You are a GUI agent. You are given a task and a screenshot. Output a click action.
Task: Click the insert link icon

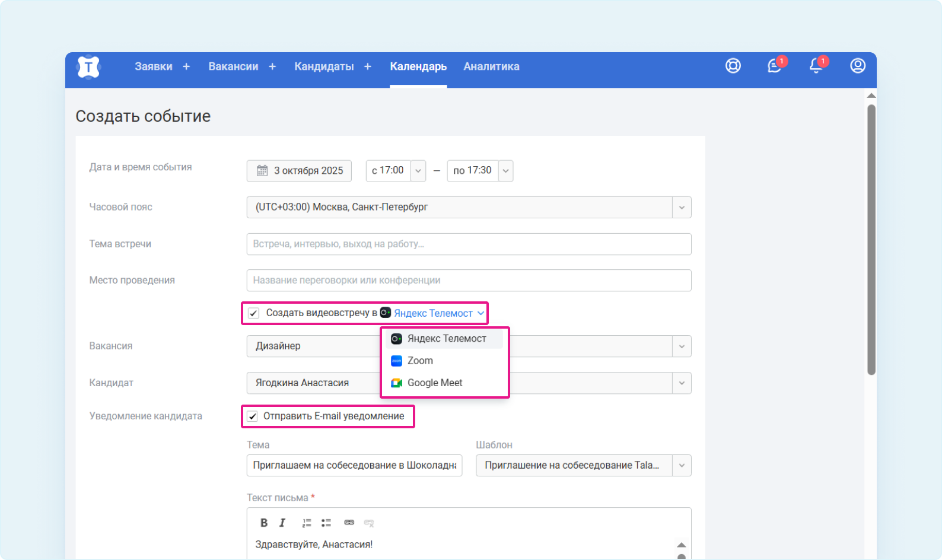click(x=349, y=523)
